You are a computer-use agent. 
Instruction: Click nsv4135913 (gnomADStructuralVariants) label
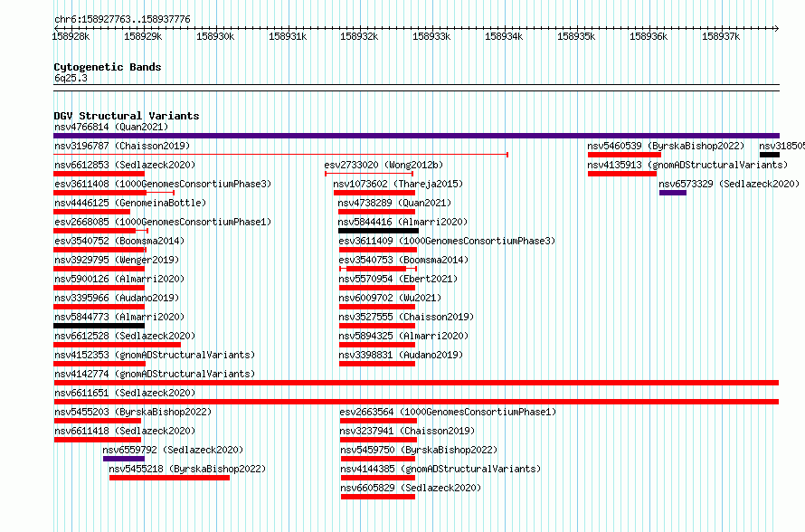pyautogui.click(x=688, y=165)
